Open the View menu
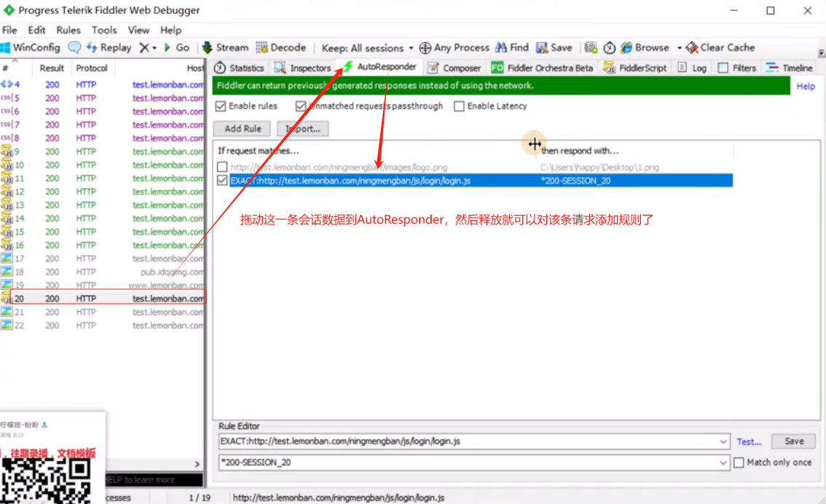Screen dimensions: 826x504 click(x=138, y=30)
